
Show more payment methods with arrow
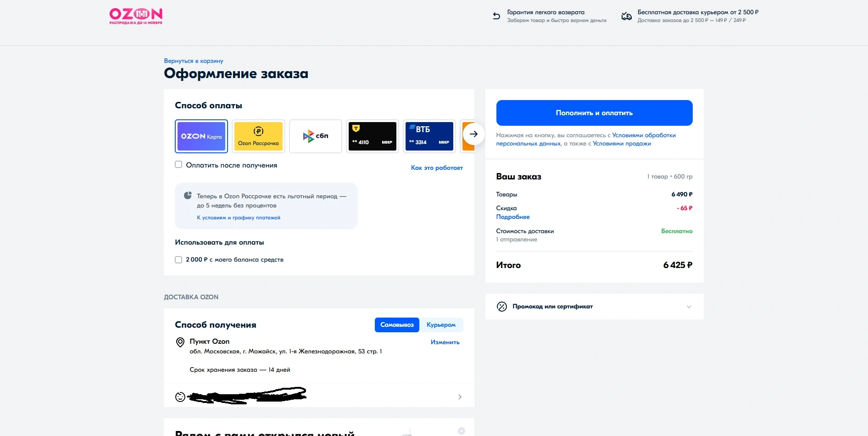point(473,134)
